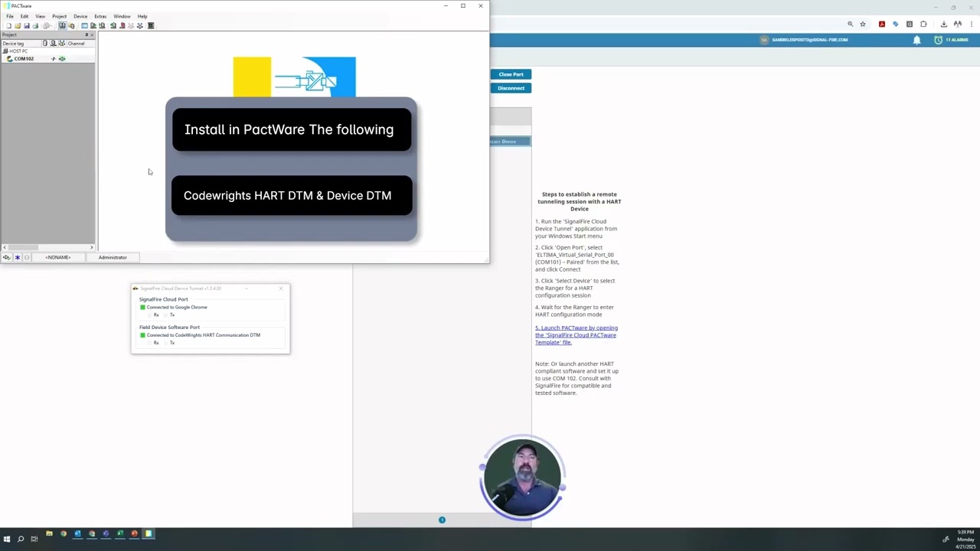Click the Project panel scrollbar right arrow
This screenshot has width=980, height=551.
coord(92,247)
